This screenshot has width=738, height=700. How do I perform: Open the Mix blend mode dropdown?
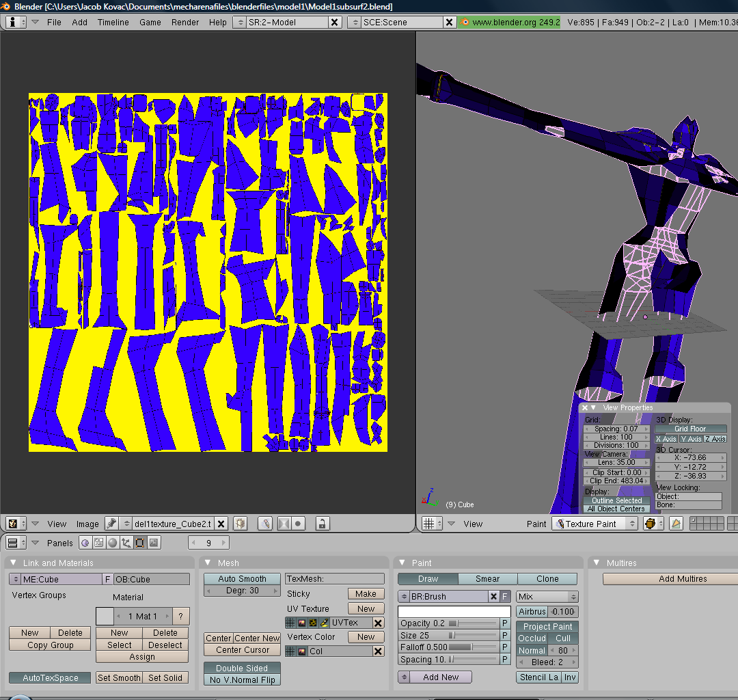[x=547, y=597]
